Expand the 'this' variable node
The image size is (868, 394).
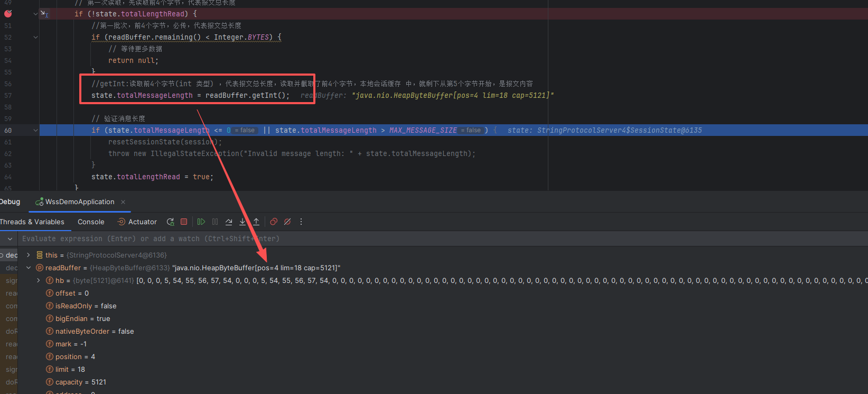pyautogui.click(x=29, y=255)
